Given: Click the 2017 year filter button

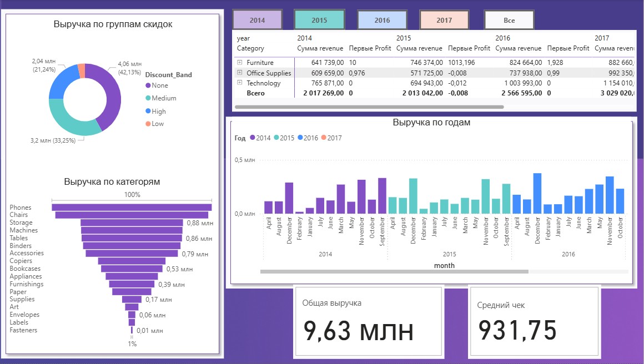Looking at the screenshot, I should pyautogui.click(x=444, y=20).
